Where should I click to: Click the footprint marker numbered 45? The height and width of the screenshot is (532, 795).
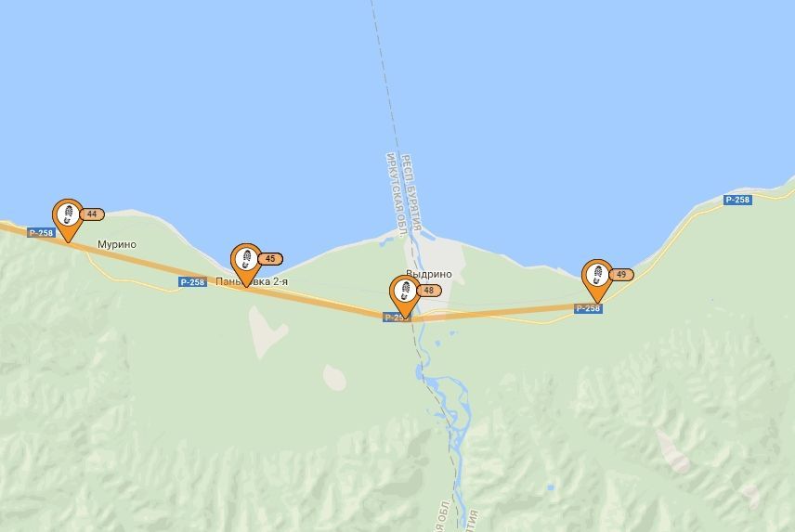coord(246,263)
